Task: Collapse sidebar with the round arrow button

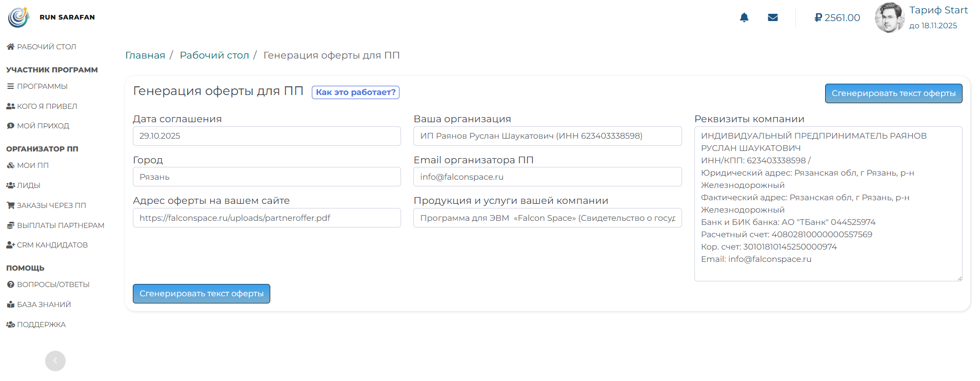Action: coord(55,361)
